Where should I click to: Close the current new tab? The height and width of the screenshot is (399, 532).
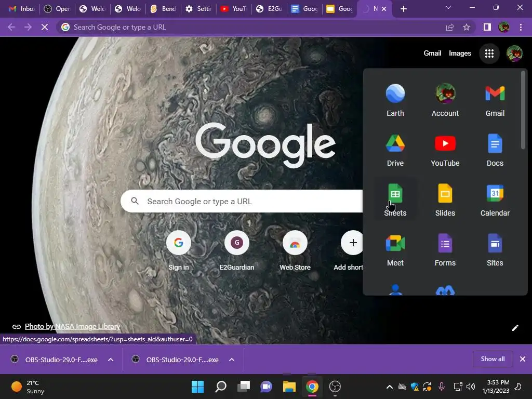pyautogui.click(x=384, y=9)
